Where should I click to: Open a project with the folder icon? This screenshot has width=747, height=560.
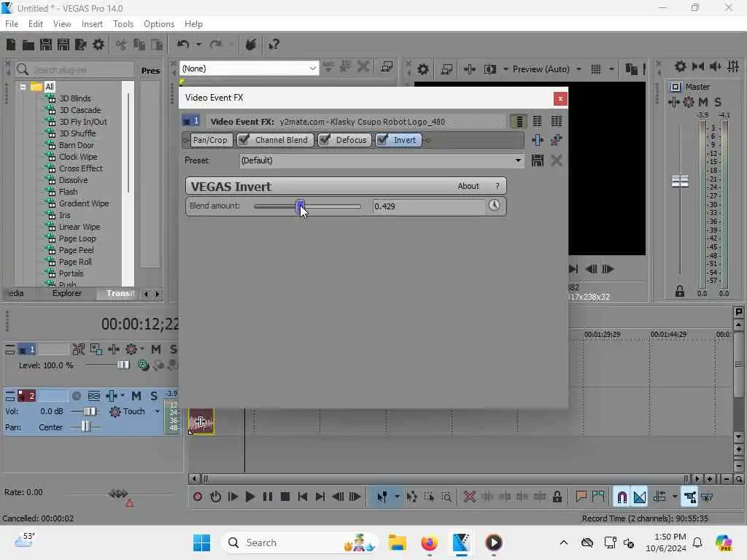pyautogui.click(x=28, y=44)
